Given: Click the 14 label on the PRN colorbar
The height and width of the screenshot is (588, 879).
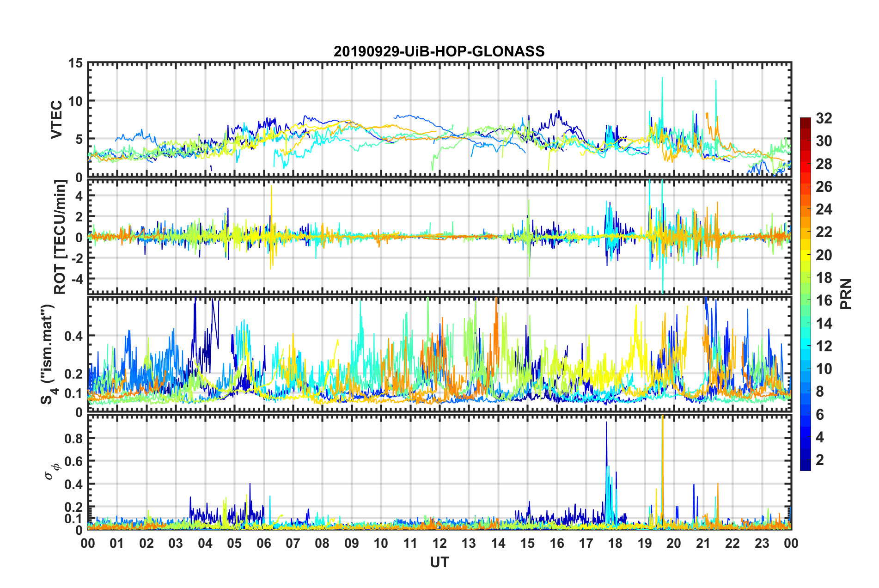Looking at the screenshot, I should [824, 324].
